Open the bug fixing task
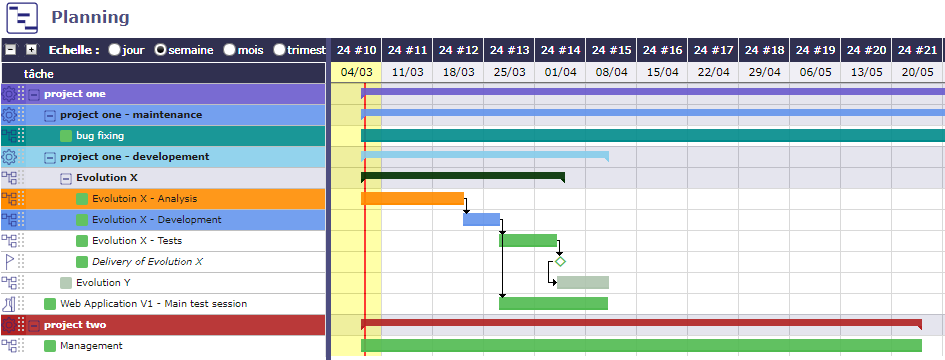Viewport: 945px width, 360px height. 100,136
